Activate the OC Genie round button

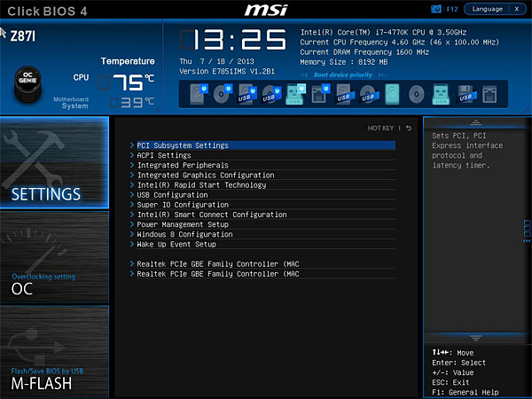(x=27, y=84)
